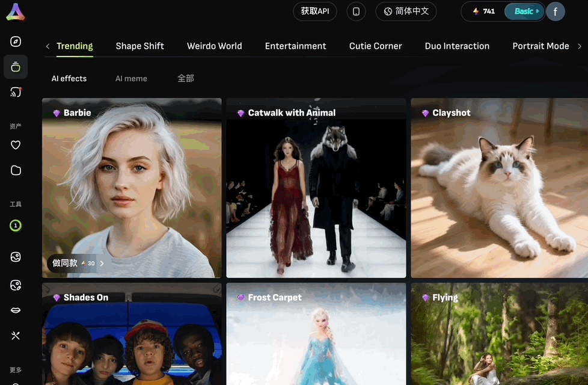Click the 获取API button
Screen dimensions: 588x385
[314, 11]
